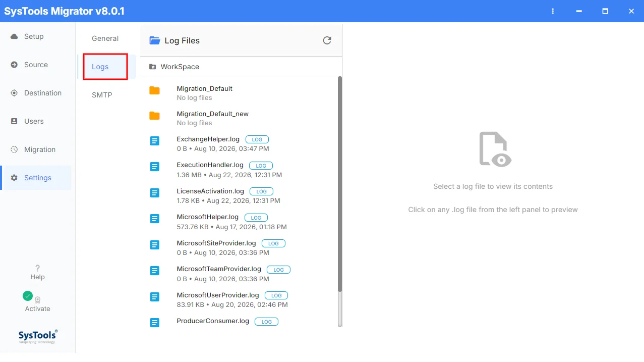Click the LOG badge next to ExecutionHandler.log

click(261, 166)
